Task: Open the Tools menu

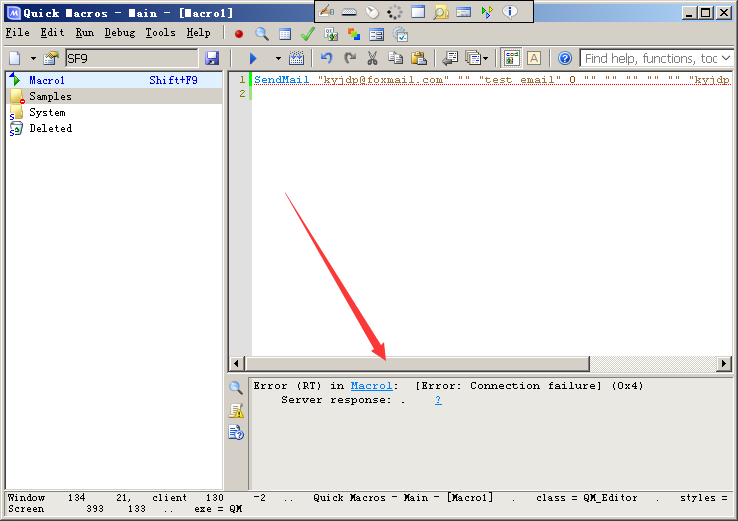Action: pyautogui.click(x=160, y=33)
